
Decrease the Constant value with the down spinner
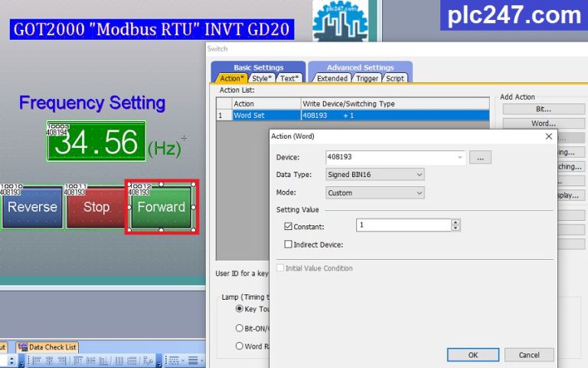[456, 228]
